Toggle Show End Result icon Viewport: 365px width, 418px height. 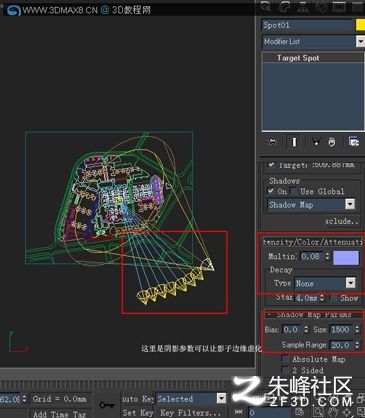[294, 142]
